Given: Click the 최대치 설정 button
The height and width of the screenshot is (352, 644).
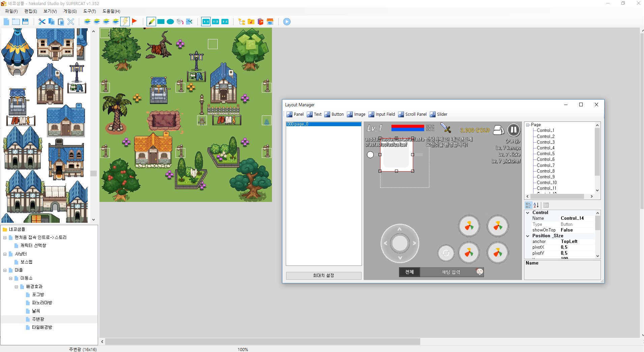Looking at the screenshot, I should coord(324,275).
